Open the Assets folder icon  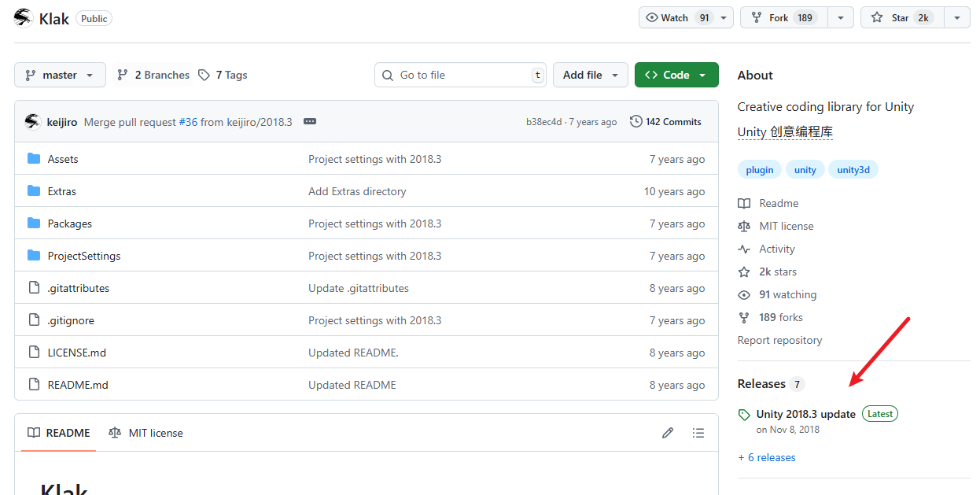(x=34, y=159)
